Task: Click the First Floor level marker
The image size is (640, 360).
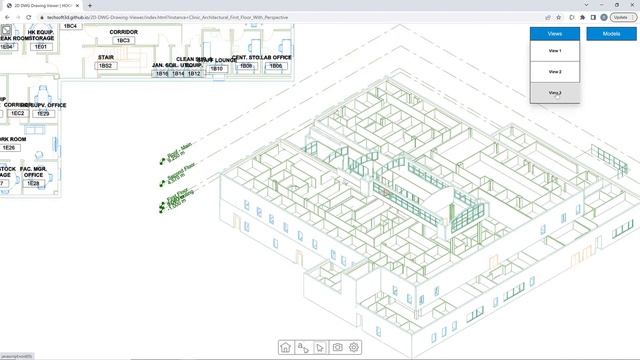Action: click(176, 200)
